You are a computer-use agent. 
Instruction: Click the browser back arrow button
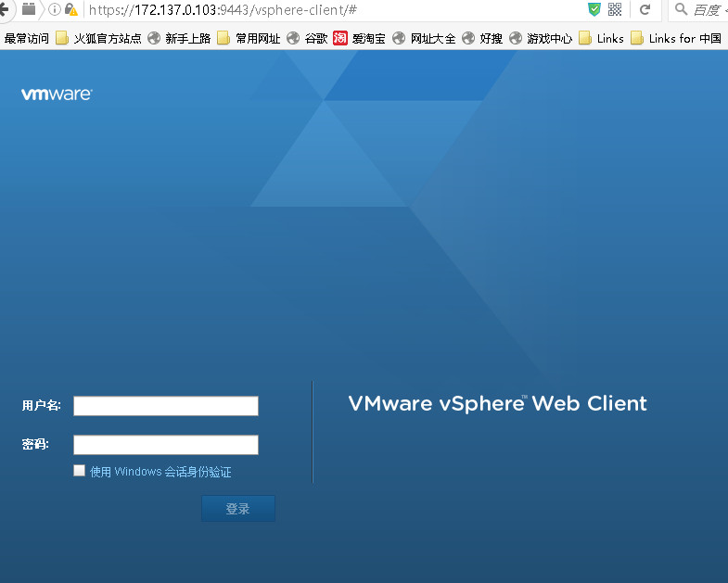[5, 9]
